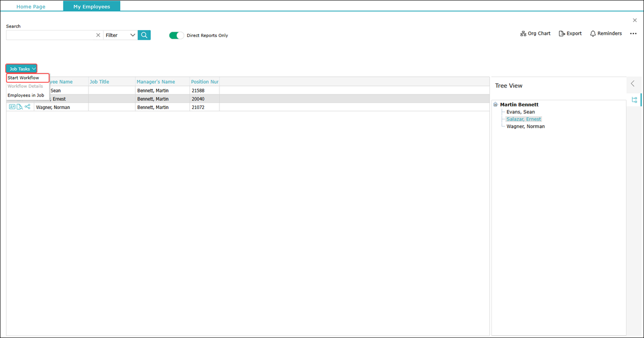
Task: Choose Start Workflow from the Job Tasks menu
Action: tap(24, 78)
